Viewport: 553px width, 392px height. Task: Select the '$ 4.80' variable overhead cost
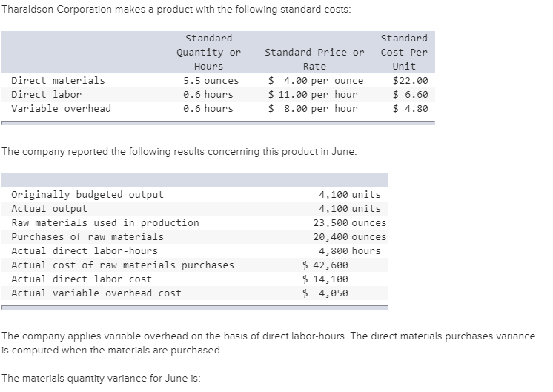coord(410,108)
